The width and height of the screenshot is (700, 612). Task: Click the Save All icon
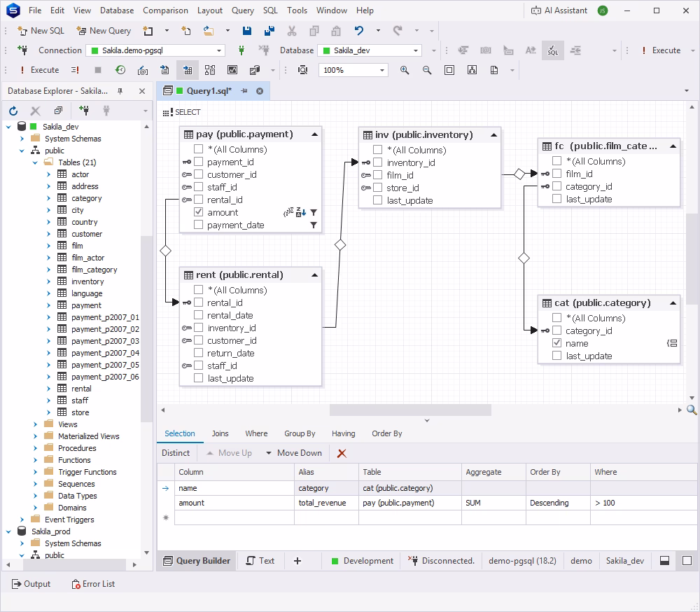tap(269, 31)
